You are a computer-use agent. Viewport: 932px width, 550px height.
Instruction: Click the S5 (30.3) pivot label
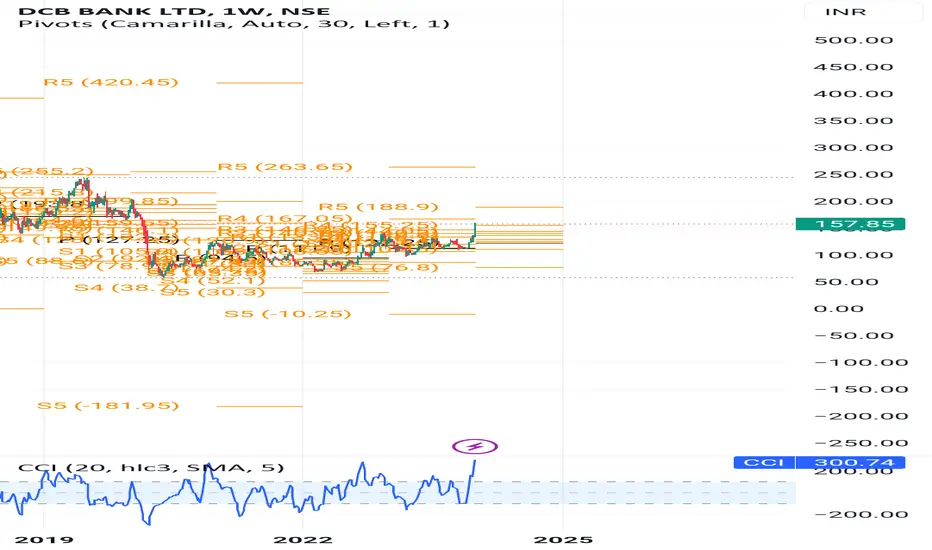click(x=213, y=292)
